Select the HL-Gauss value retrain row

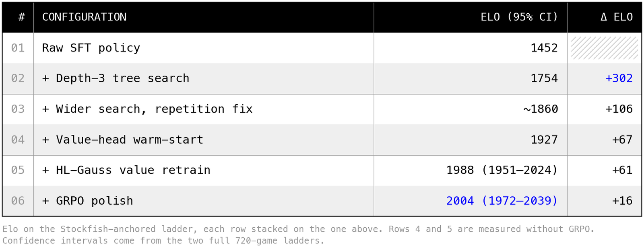[x=322, y=170]
